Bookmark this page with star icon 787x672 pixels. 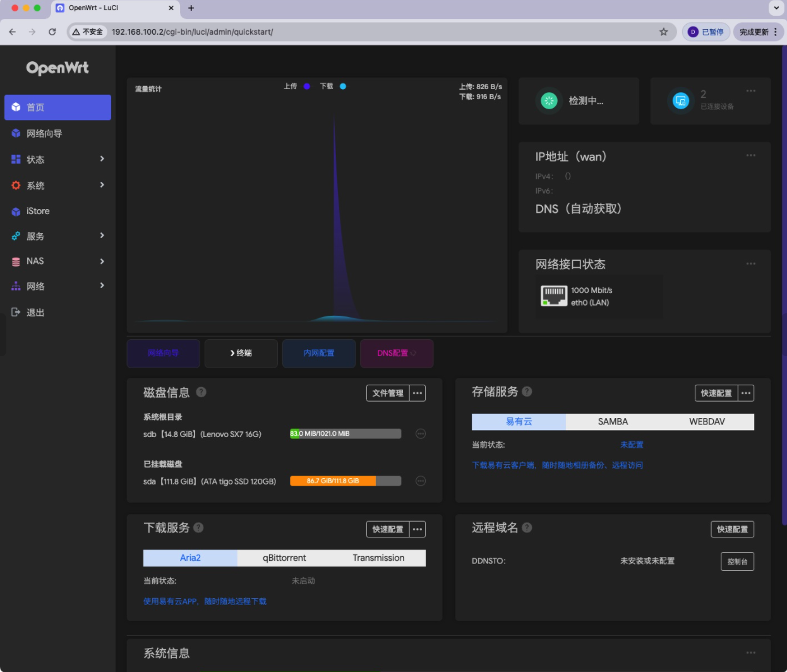click(x=663, y=32)
